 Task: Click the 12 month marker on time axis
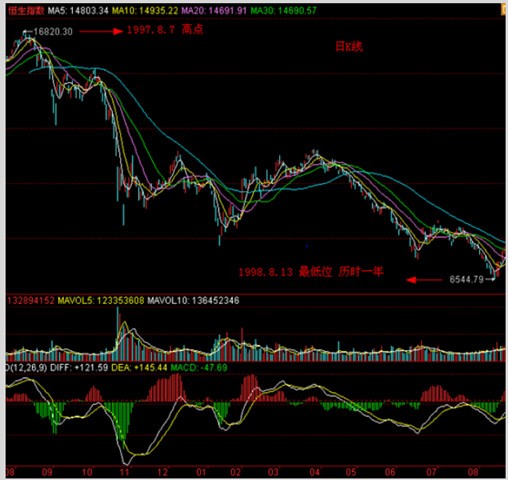(162, 472)
